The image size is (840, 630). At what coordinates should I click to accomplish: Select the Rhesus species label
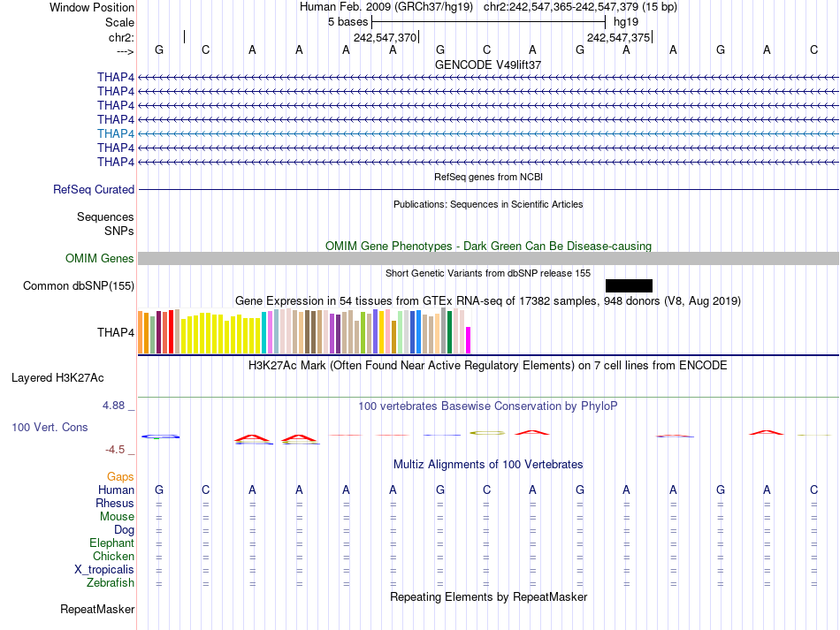[x=115, y=503]
